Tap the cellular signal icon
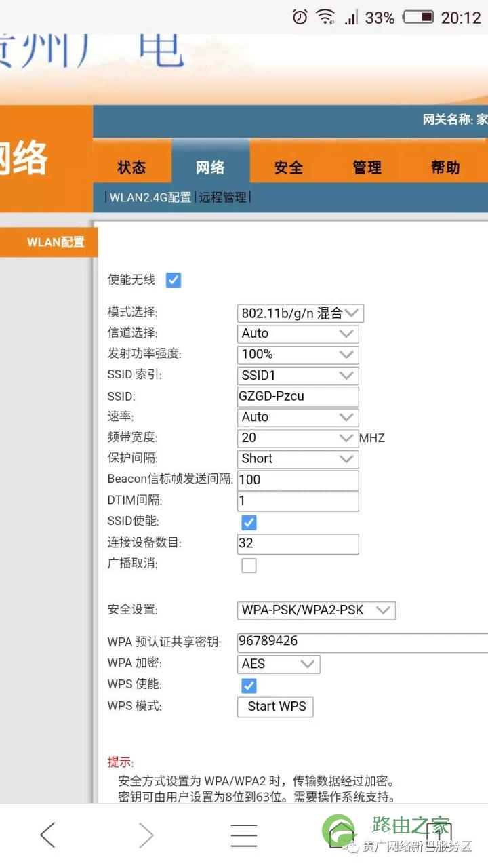The height and width of the screenshot is (868, 488). click(351, 18)
